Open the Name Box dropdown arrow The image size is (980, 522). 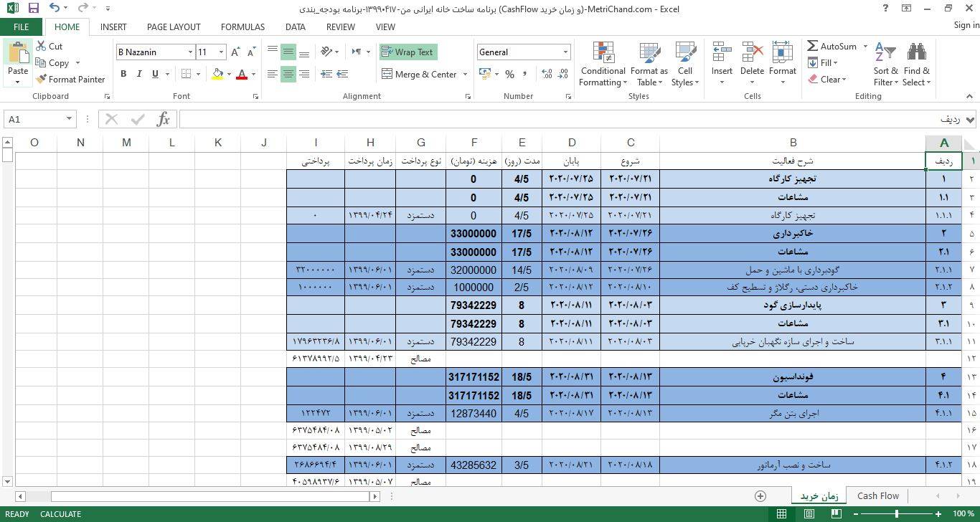pos(69,119)
